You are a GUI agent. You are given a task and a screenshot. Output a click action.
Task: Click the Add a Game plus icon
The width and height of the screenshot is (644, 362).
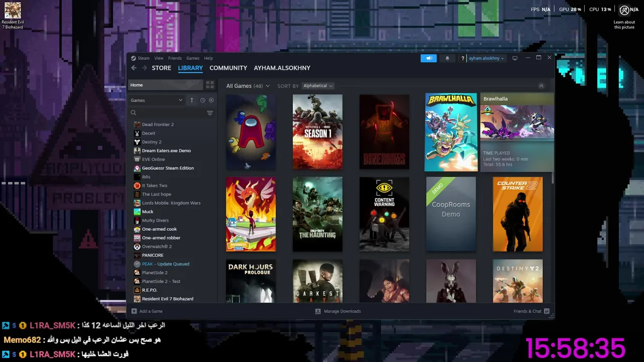(x=134, y=311)
